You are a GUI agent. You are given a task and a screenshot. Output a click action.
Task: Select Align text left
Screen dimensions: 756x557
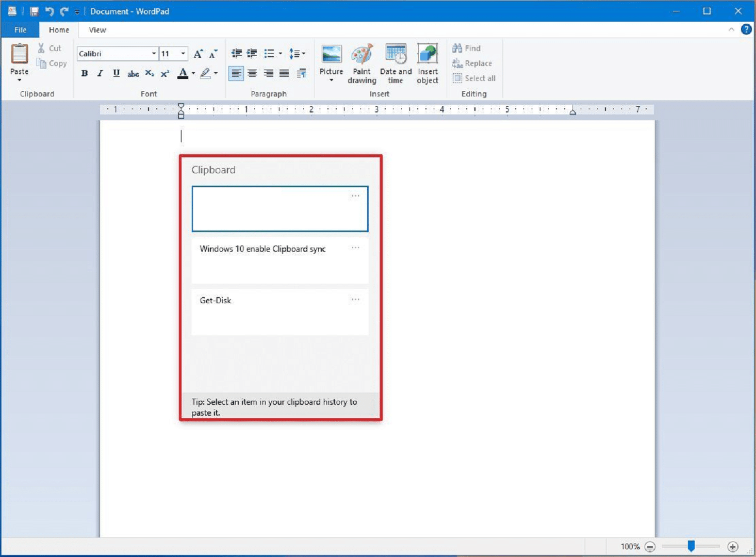coord(236,73)
